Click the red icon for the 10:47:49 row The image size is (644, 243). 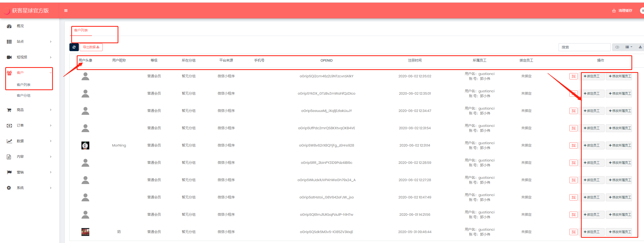pos(574,197)
